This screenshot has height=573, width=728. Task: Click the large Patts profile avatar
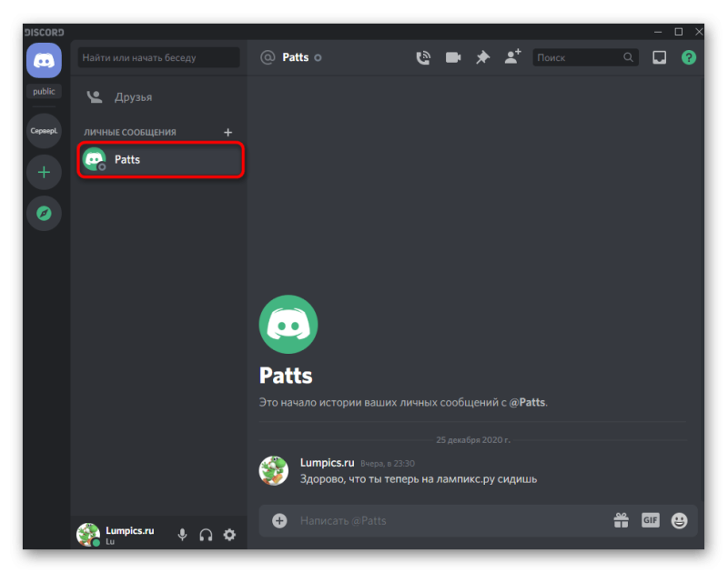tap(288, 325)
